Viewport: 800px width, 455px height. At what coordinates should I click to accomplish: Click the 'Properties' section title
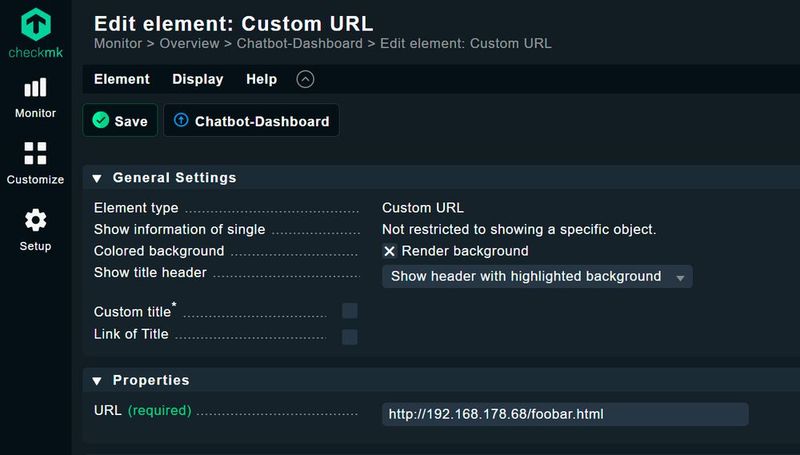coord(151,380)
